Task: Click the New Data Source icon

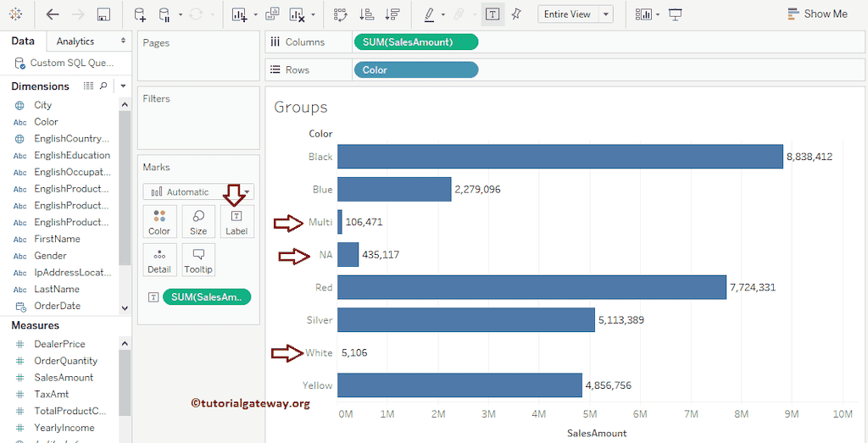Action: point(140,14)
